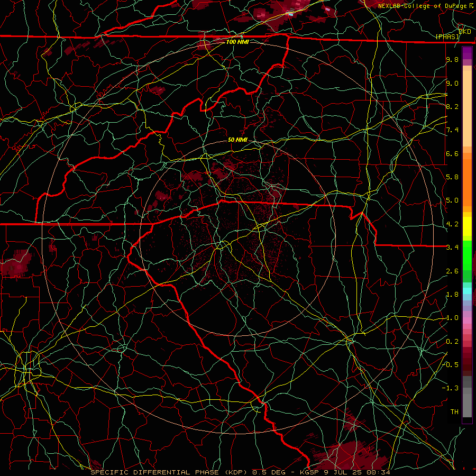Click the 3.4 value on color scale
The height and width of the screenshot is (476, 476).
coord(452,248)
